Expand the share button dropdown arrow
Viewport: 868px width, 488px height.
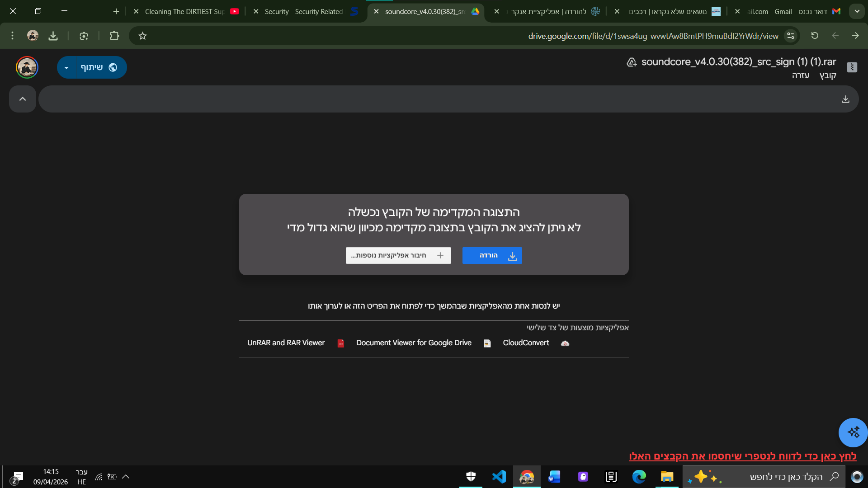66,68
